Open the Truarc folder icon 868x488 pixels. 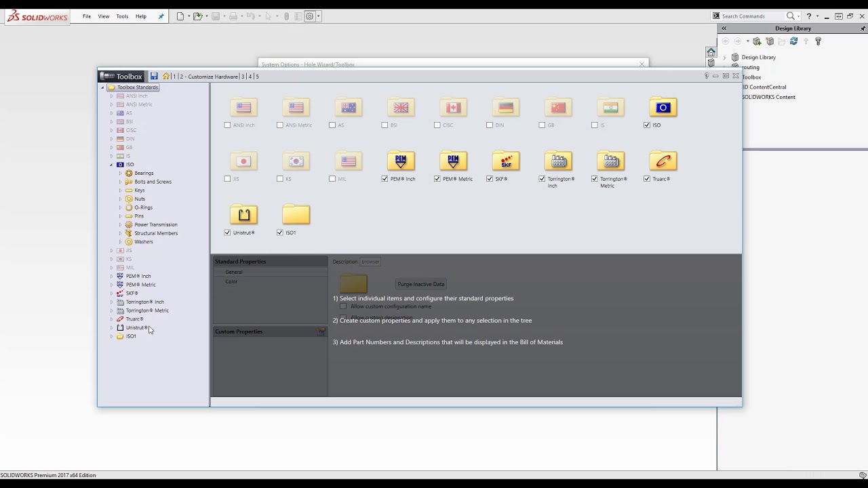pyautogui.click(x=663, y=161)
